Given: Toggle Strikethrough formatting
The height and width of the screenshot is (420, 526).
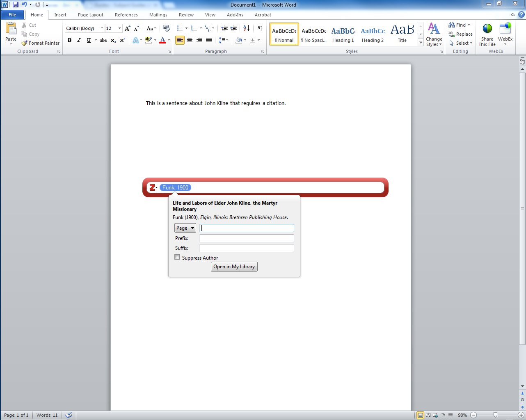Looking at the screenshot, I should [x=103, y=40].
